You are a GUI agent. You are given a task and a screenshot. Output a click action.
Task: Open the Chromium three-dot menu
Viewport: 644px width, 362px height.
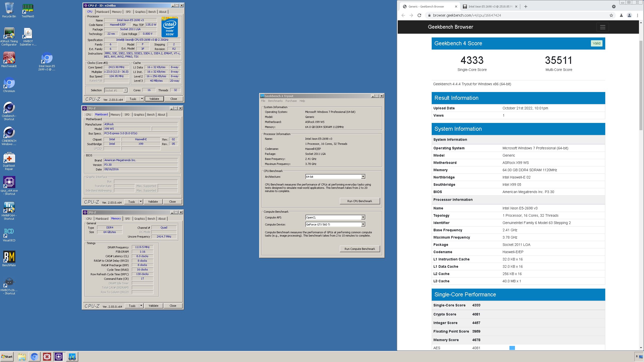637,15
